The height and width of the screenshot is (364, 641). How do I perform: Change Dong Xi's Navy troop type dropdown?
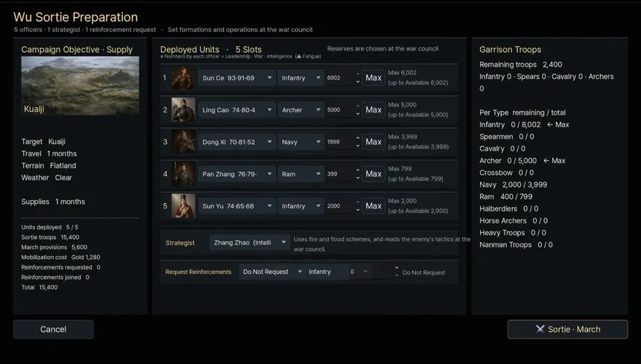pyautogui.click(x=300, y=142)
